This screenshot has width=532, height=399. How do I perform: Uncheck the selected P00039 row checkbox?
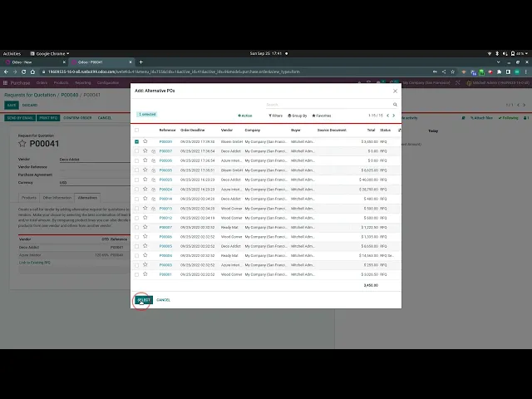click(x=136, y=141)
